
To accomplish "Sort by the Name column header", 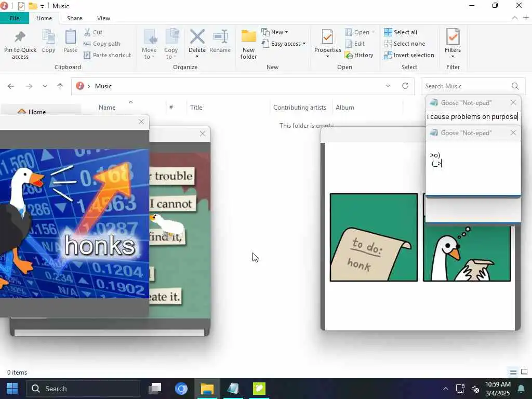I will [107, 107].
